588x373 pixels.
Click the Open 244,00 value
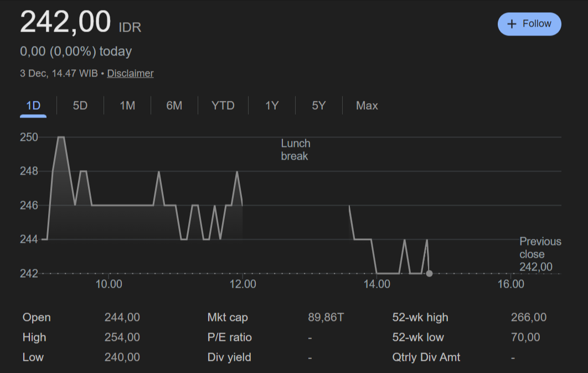122,317
